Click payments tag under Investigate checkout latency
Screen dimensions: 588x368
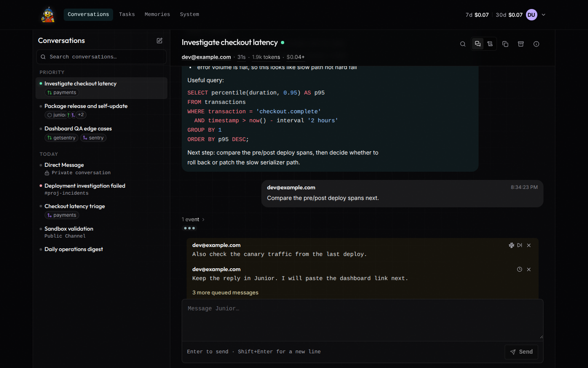coord(62,93)
